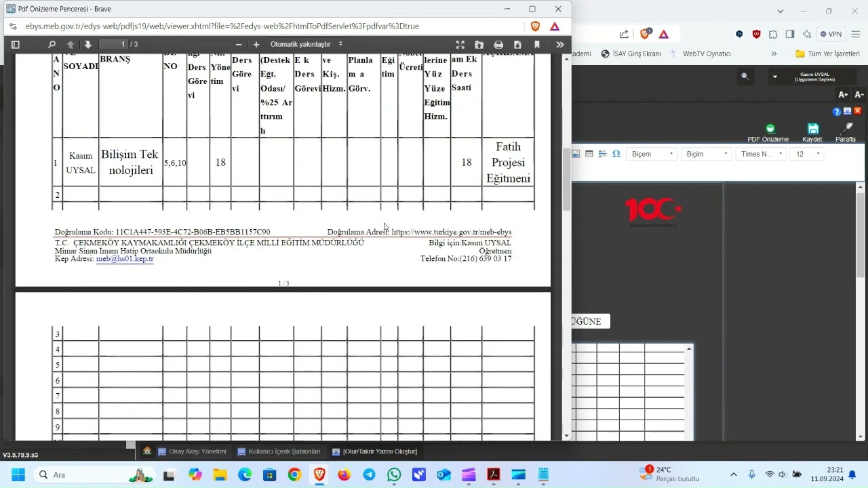Click PDF Önizleme button
The image size is (868, 488).
tap(768, 133)
